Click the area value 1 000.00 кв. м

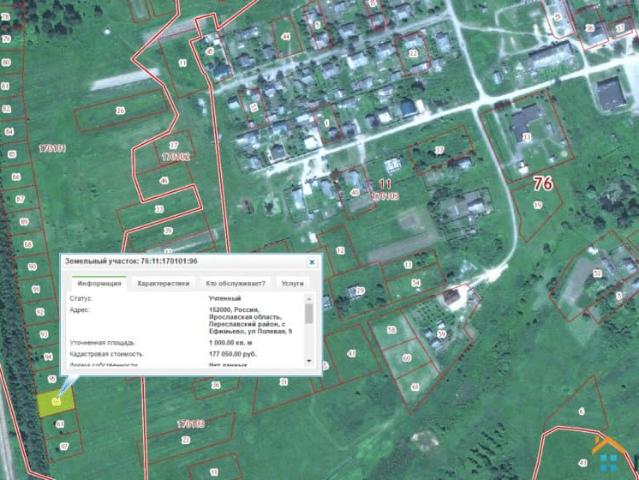click(236, 343)
